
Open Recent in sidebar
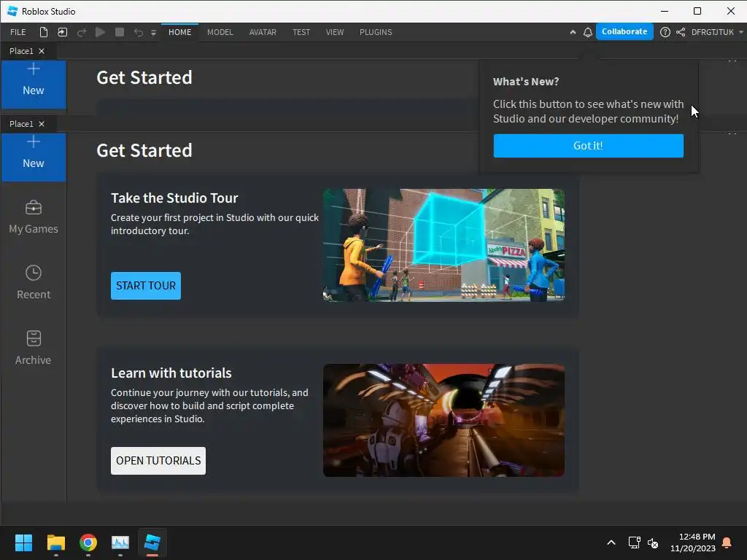tap(34, 282)
